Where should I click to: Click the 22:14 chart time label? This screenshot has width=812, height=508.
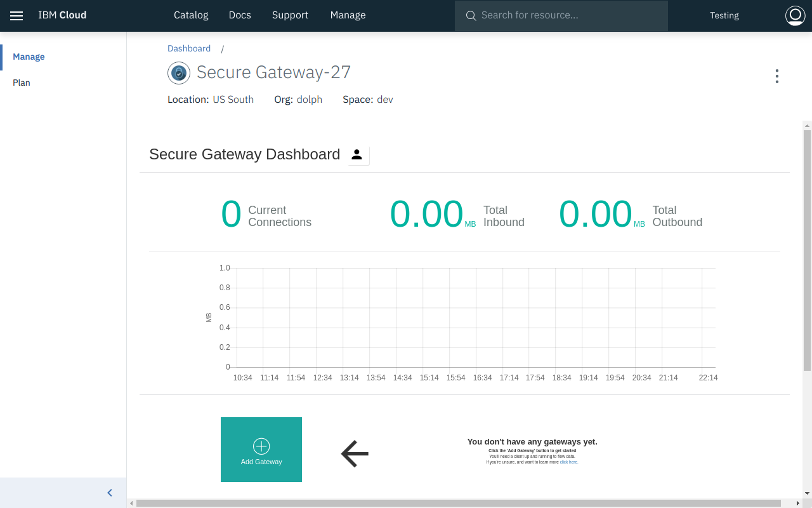tap(708, 378)
